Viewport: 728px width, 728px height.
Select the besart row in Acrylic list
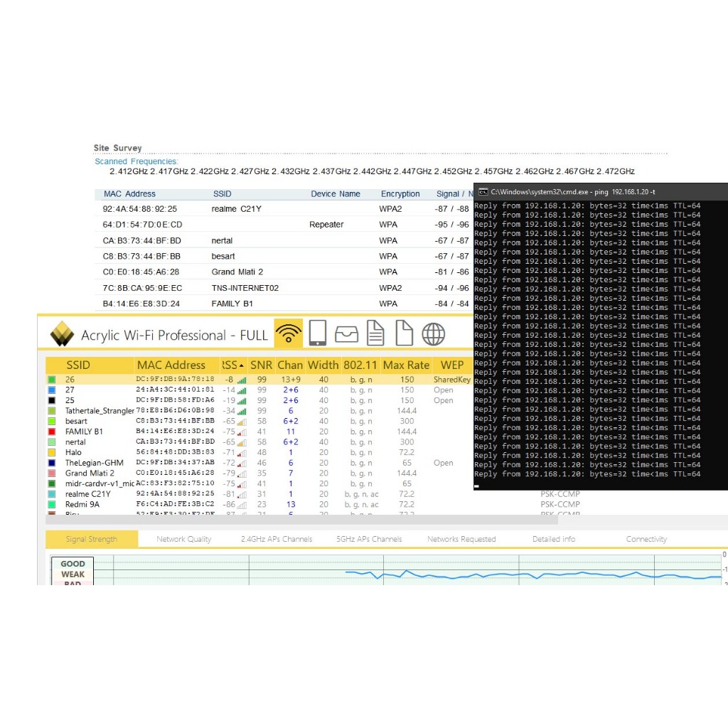[76, 422]
